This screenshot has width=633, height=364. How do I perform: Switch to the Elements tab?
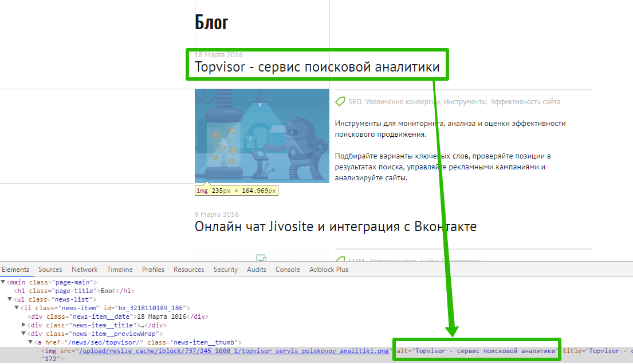coord(15,270)
